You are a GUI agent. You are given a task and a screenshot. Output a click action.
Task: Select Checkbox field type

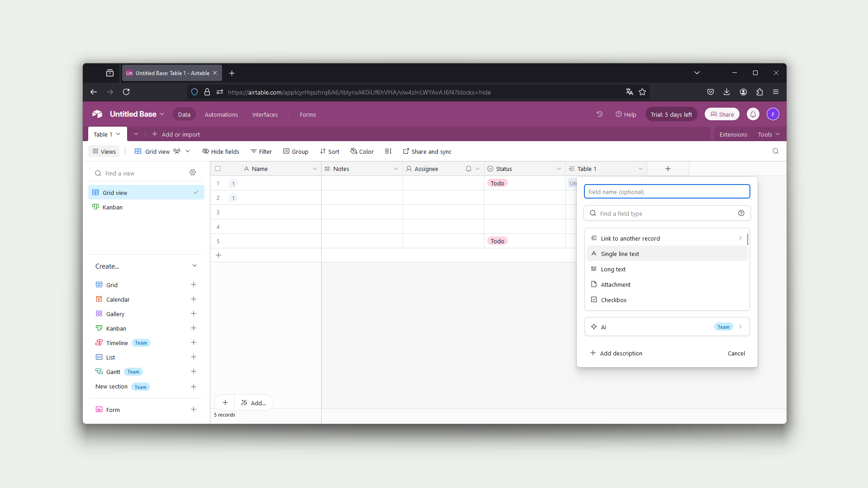point(667,300)
